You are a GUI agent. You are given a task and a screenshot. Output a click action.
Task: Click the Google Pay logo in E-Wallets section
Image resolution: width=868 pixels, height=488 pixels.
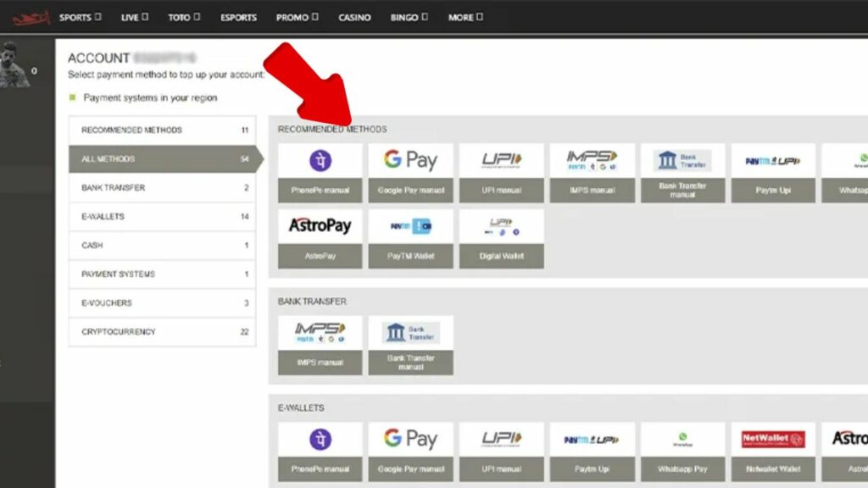coord(410,439)
